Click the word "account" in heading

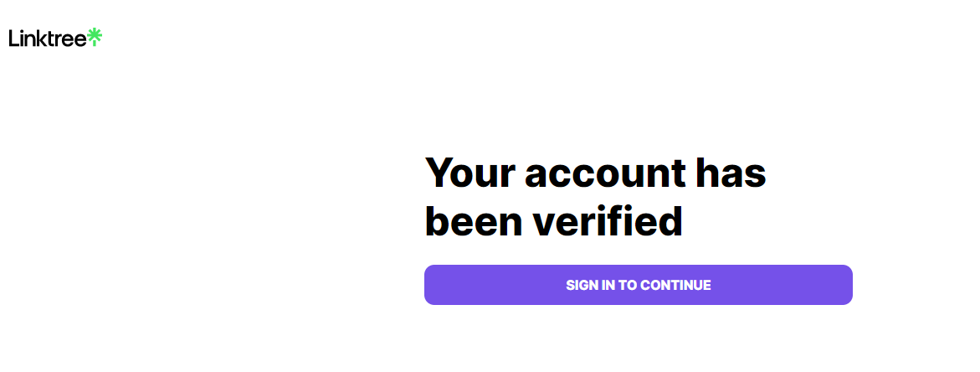coord(604,173)
